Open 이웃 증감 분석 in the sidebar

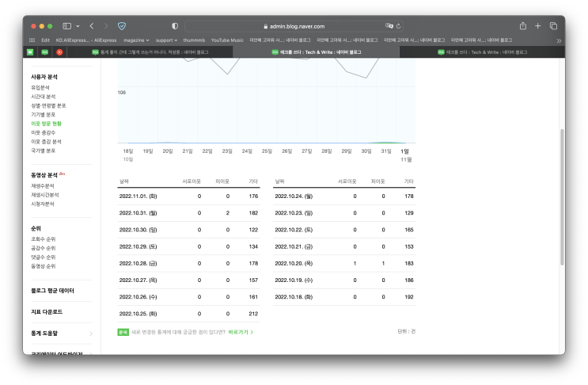pos(46,142)
